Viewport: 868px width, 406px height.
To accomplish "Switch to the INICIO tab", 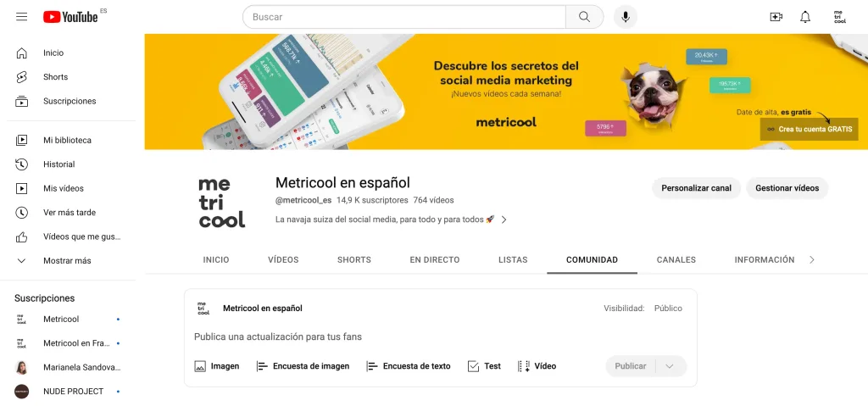I will (x=216, y=259).
